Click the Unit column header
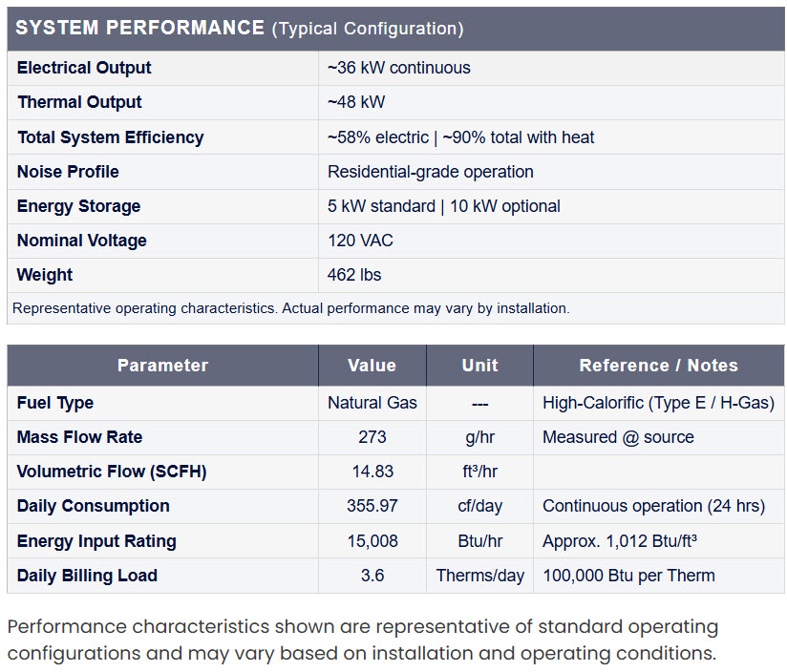787x672 pixels. [x=479, y=366]
